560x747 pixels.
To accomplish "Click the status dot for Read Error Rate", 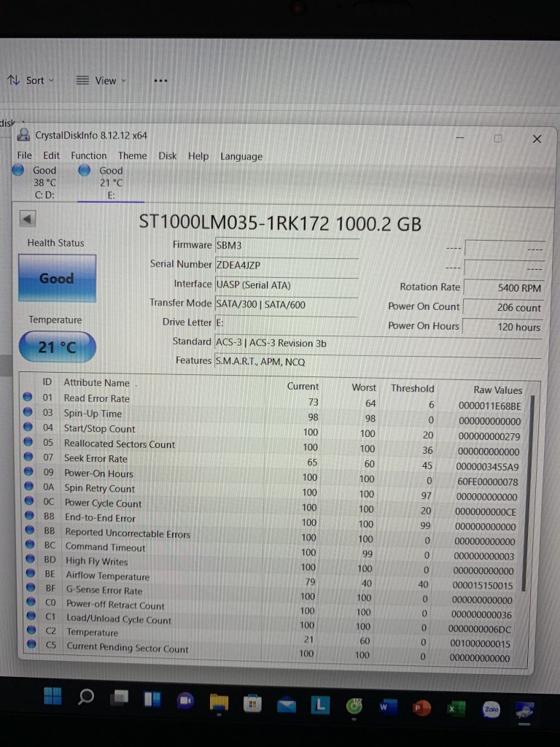I will click(28, 397).
